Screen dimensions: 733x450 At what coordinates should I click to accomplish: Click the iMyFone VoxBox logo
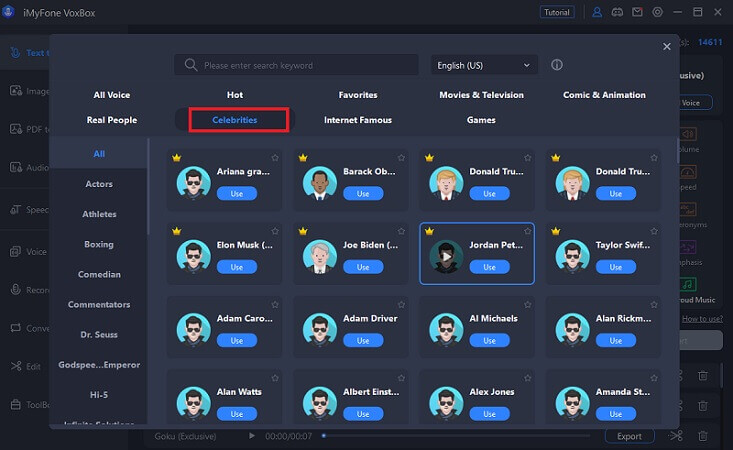[x=8, y=12]
